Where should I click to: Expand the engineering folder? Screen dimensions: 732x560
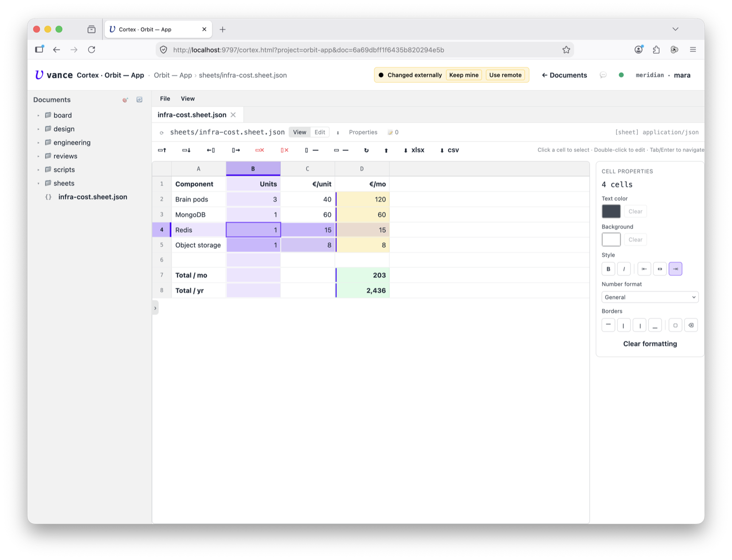38,143
